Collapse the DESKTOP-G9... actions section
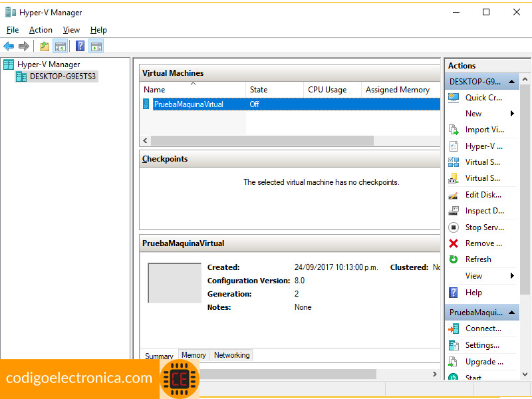The height and width of the screenshot is (399, 532). tap(512, 82)
